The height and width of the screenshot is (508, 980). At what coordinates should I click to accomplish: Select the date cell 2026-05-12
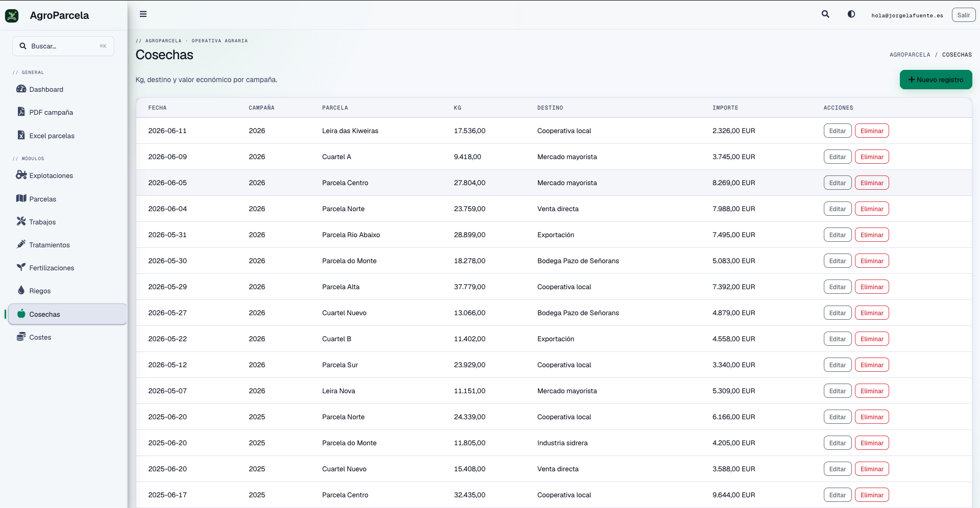(x=167, y=365)
